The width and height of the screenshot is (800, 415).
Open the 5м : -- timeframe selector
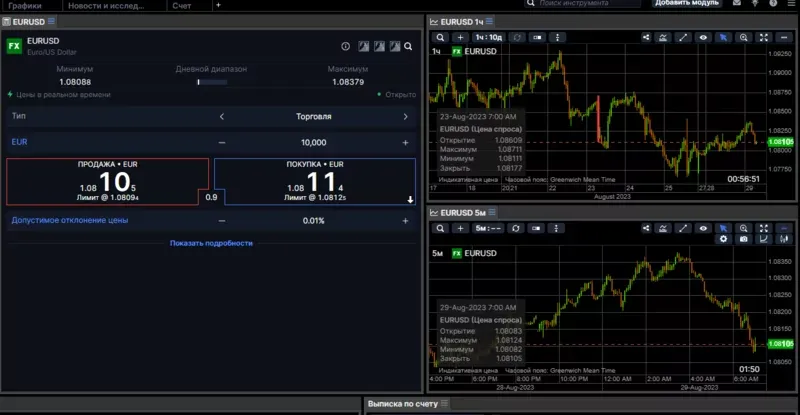488,228
